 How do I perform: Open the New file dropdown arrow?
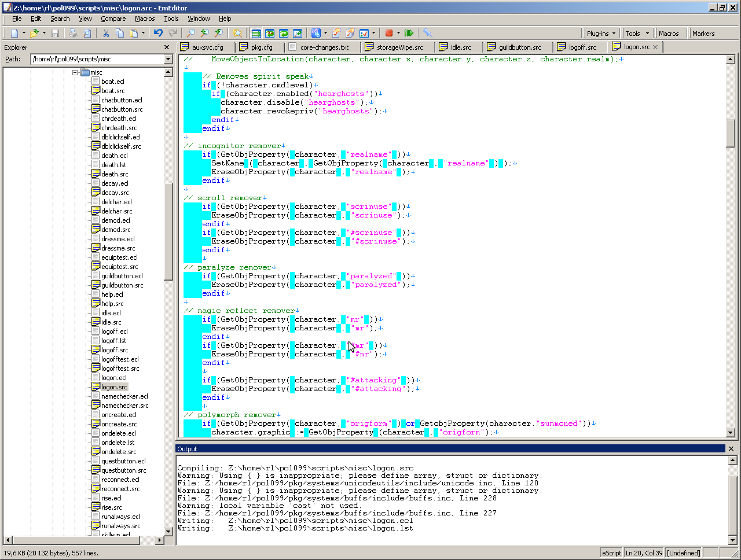pos(24,33)
